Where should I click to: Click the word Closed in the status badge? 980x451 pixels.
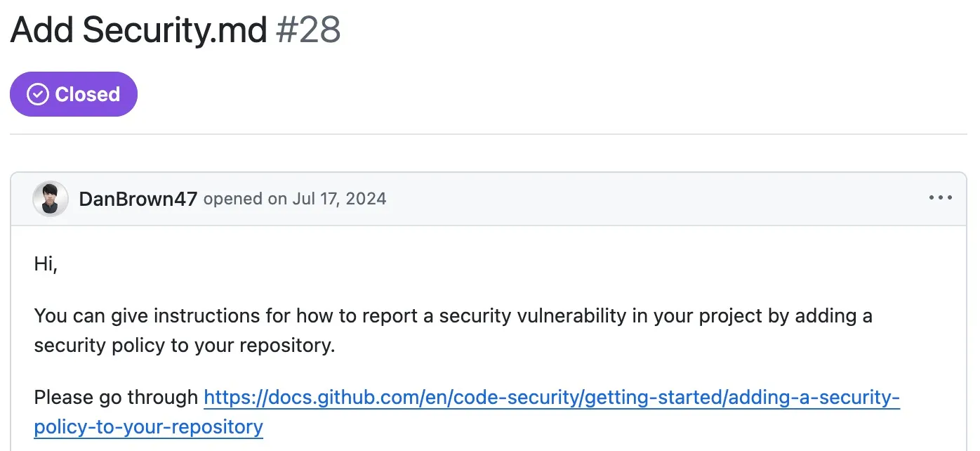(x=87, y=94)
